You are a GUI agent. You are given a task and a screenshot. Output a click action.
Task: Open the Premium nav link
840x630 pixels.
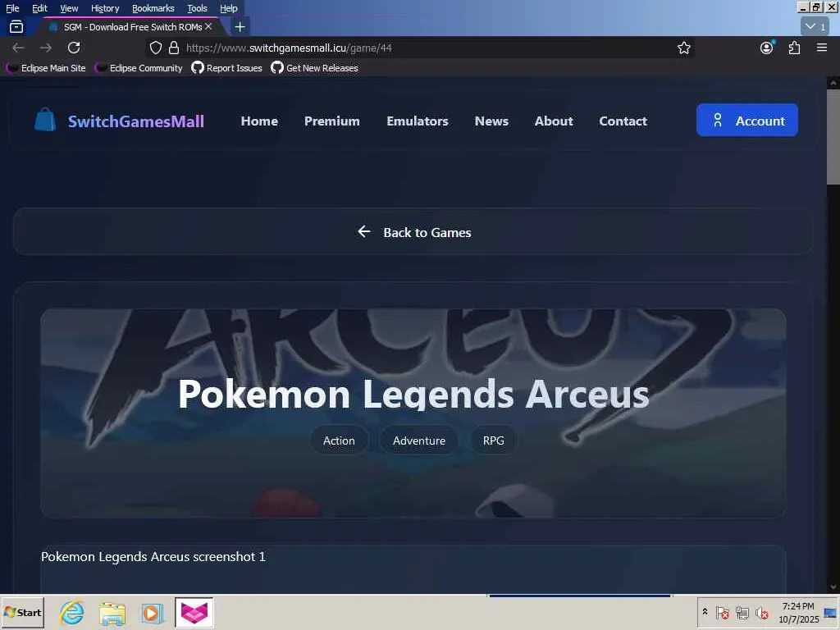tap(332, 121)
